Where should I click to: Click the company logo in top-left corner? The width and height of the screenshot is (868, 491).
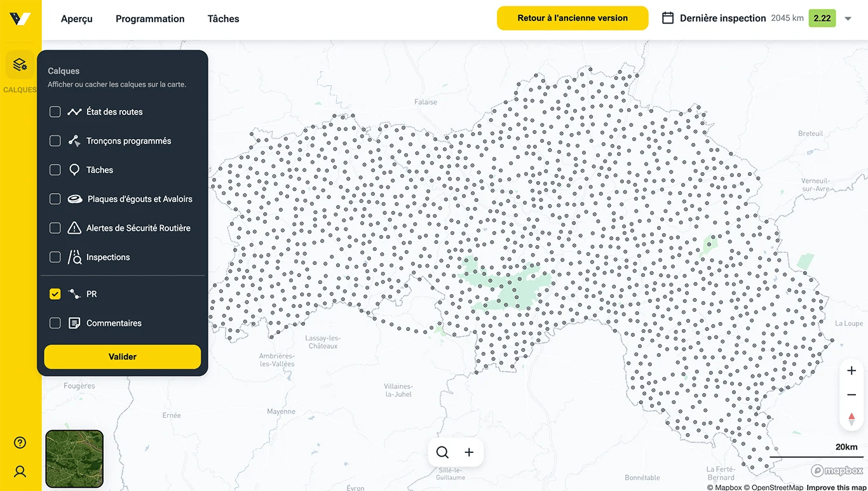click(x=20, y=18)
